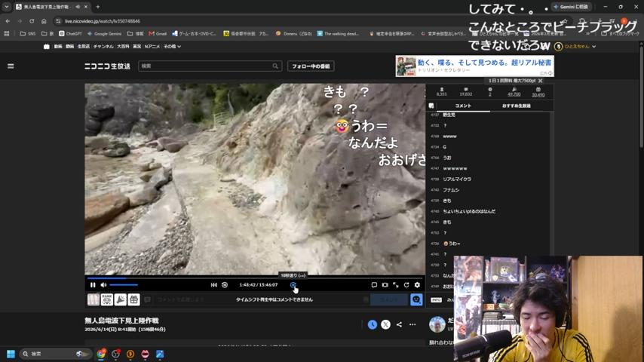The width and height of the screenshot is (644, 362).
Task: Open the RANK ranking icon below player
Action: tap(107, 299)
